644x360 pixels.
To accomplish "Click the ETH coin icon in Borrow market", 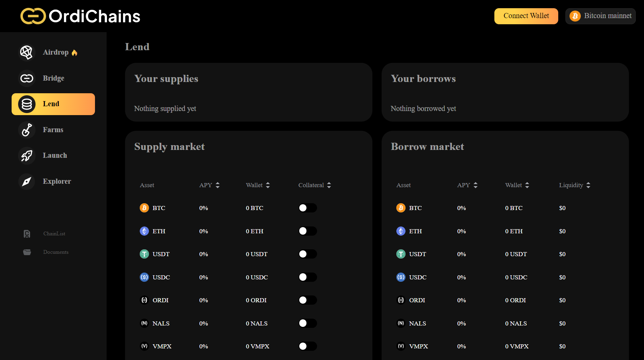I will pyautogui.click(x=401, y=231).
